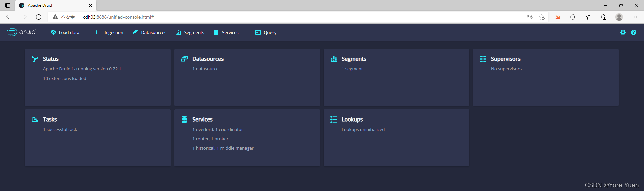Click the not-secure warning icon

(55, 17)
